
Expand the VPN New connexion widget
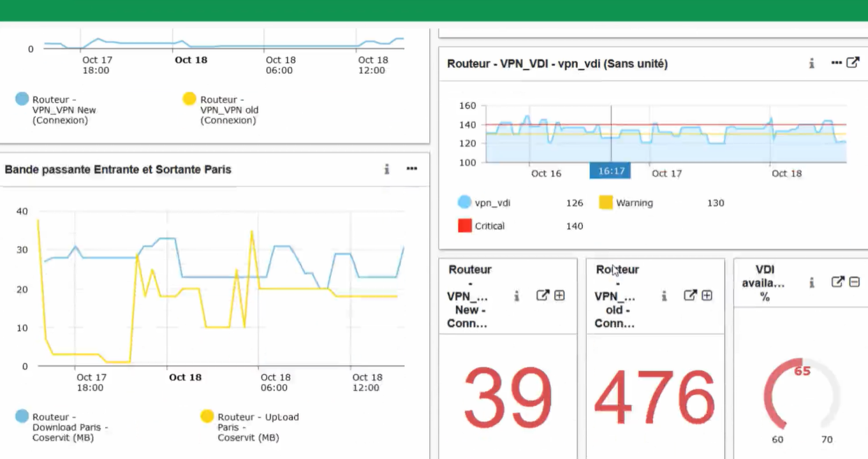tap(559, 296)
